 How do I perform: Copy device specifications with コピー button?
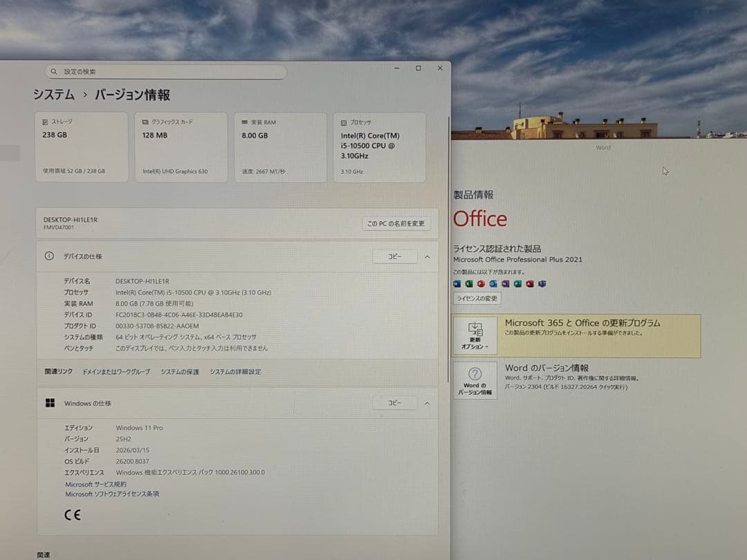(x=394, y=256)
